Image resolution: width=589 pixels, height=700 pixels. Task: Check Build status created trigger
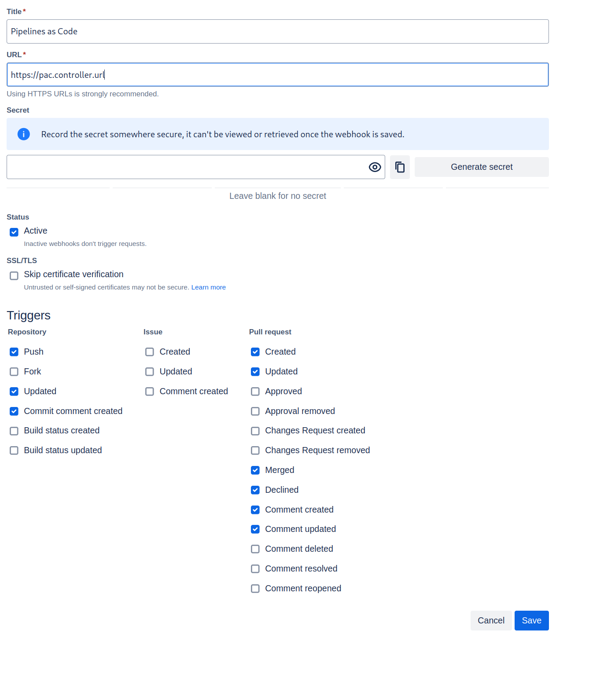pos(14,431)
